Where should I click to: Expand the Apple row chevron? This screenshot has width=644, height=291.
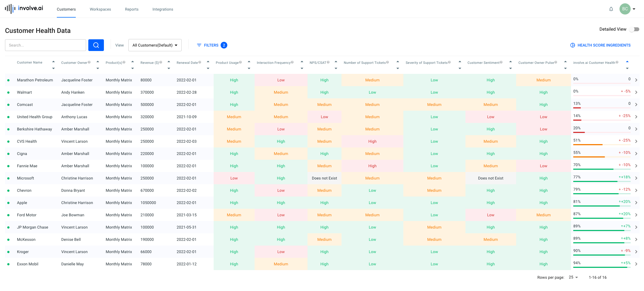(636, 203)
